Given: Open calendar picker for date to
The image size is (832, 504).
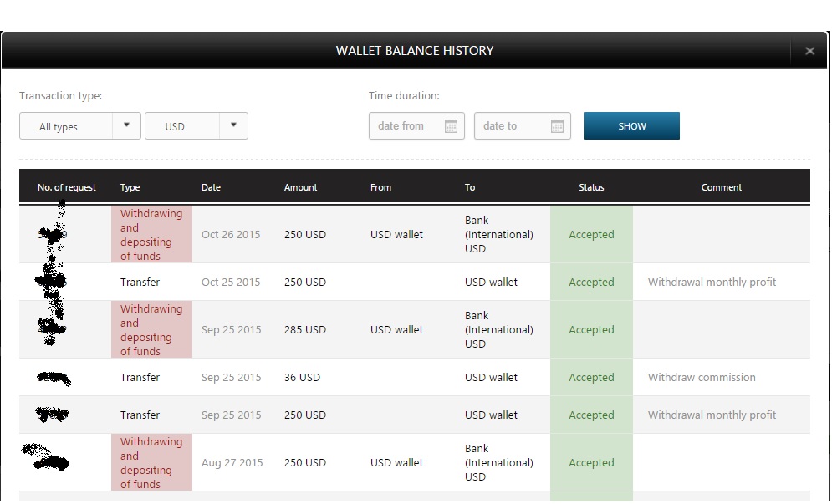Looking at the screenshot, I should [557, 126].
